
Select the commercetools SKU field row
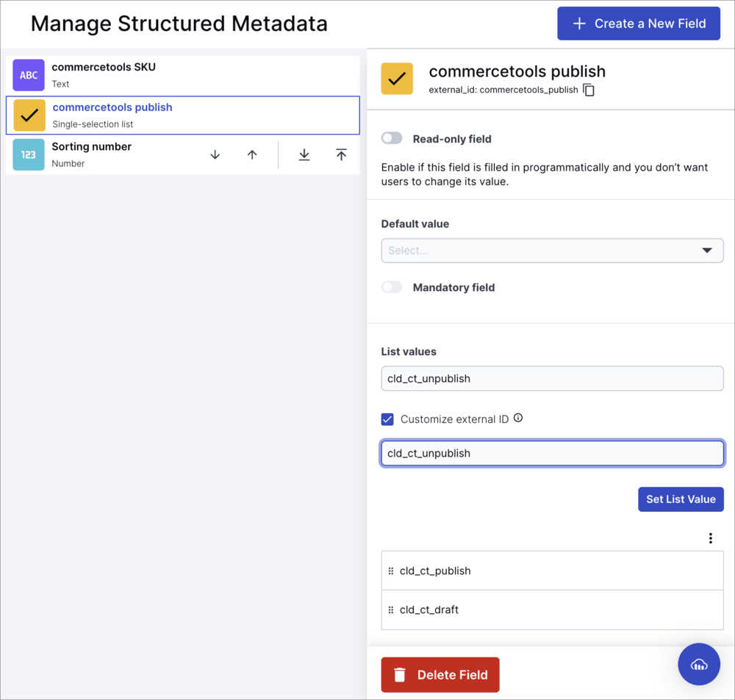point(183,75)
